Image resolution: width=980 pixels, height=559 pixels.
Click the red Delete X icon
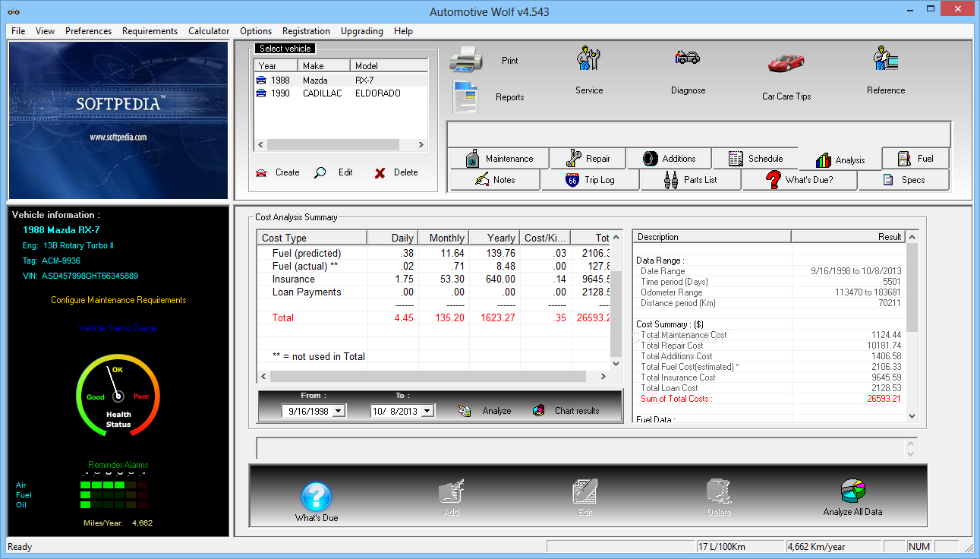coord(380,173)
